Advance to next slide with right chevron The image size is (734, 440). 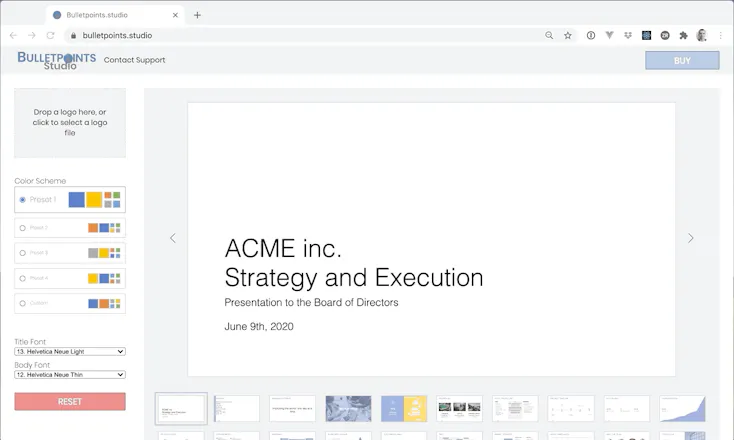click(690, 238)
